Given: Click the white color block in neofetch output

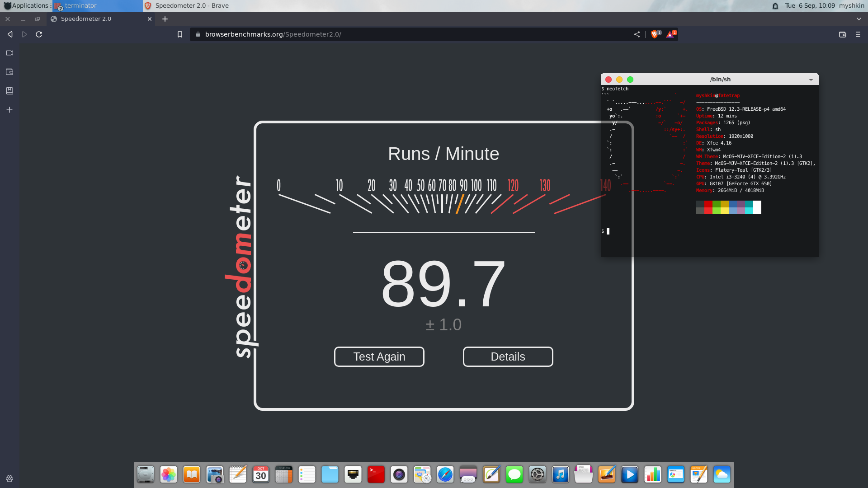Looking at the screenshot, I should 757,207.
